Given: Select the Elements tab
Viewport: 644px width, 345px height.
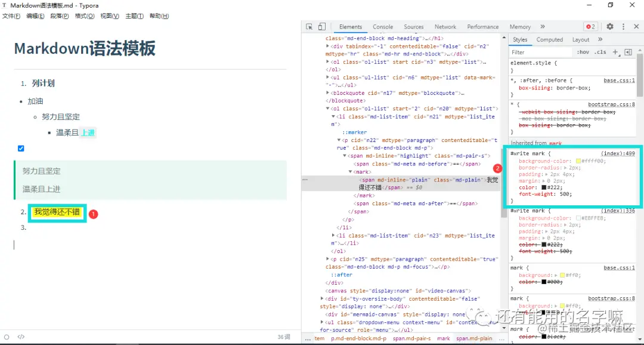Looking at the screenshot, I should pyautogui.click(x=351, y=27).
